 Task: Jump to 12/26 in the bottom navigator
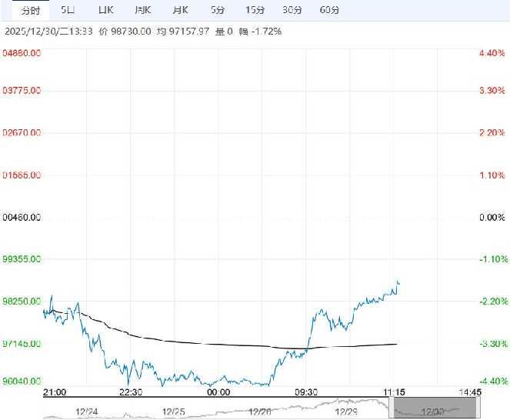(259, 412)
